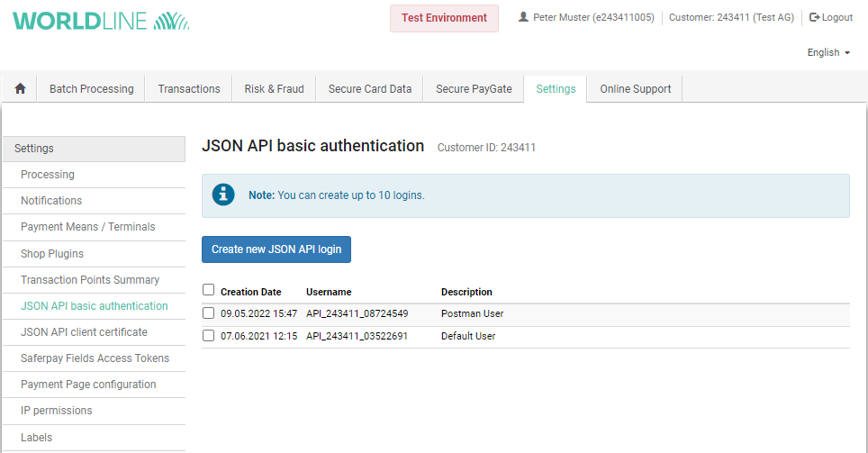Image resolution: width=868 pixels, height=453 pixels.
Task: Click Create new JSON API login button
Action: coord(276,249)
